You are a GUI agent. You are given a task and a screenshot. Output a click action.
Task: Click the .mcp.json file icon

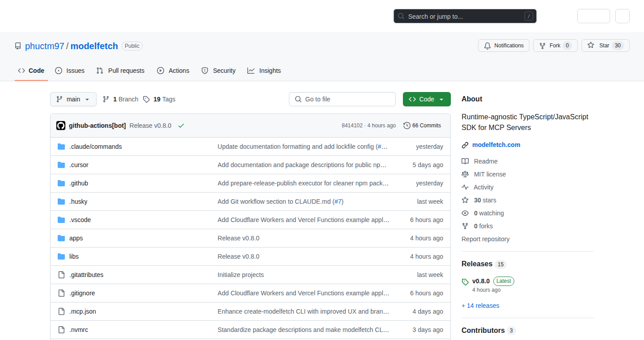(x=61, y=311)
